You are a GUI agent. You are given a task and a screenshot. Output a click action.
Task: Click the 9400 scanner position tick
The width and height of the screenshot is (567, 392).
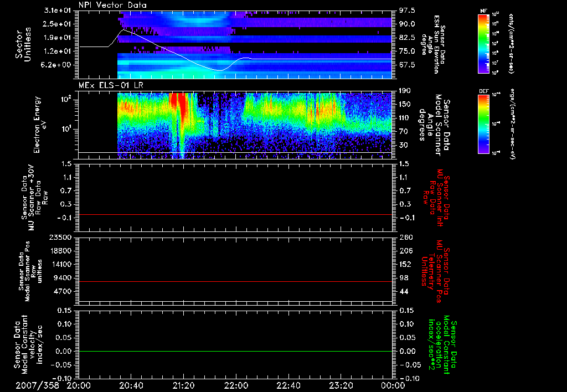pyautogui.click(x=63, y=278)
